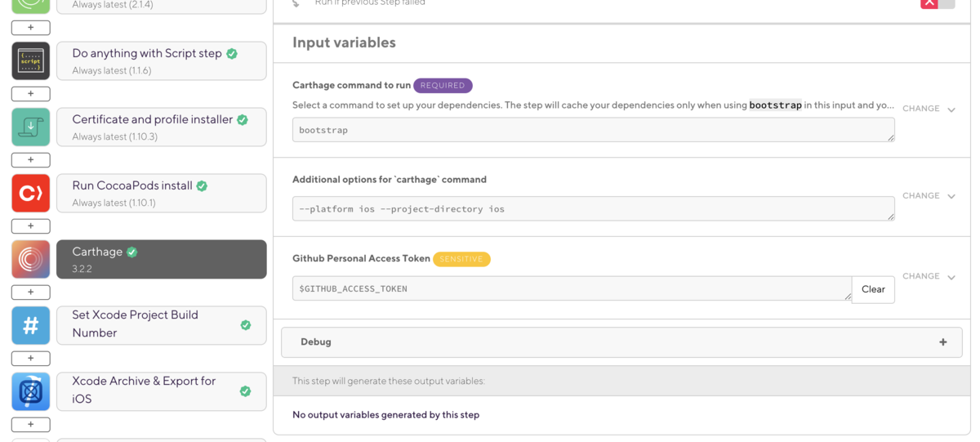The image size is (980, 442).
Task: Click 'Always latest (1.1.6)' version text
Action: 111,71
